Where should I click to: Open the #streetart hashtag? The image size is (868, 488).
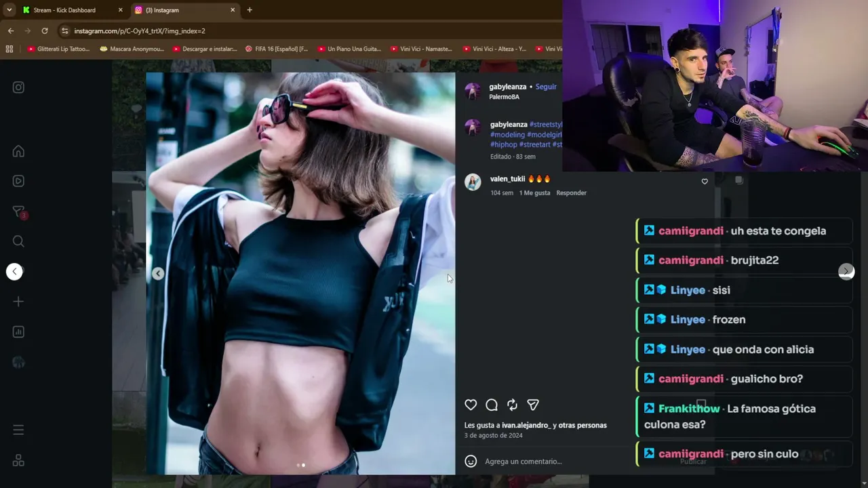[x=535, y=144]
